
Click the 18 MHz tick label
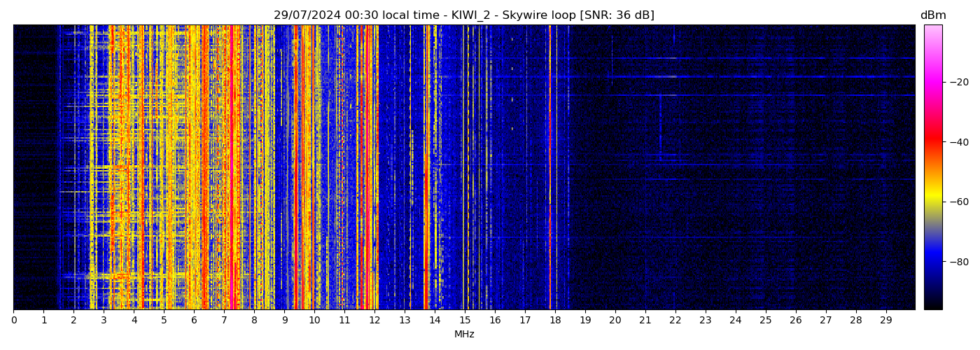(555, 320)
